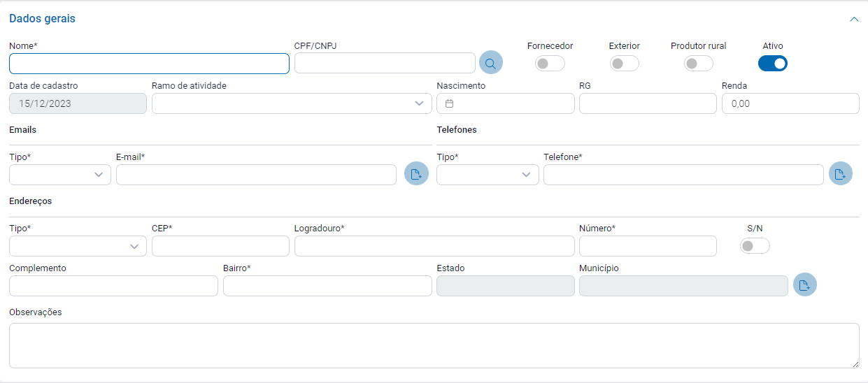The image size is (868, 383).
Task: Enable the S/N address switch
Action: click(x=754, y=246)
